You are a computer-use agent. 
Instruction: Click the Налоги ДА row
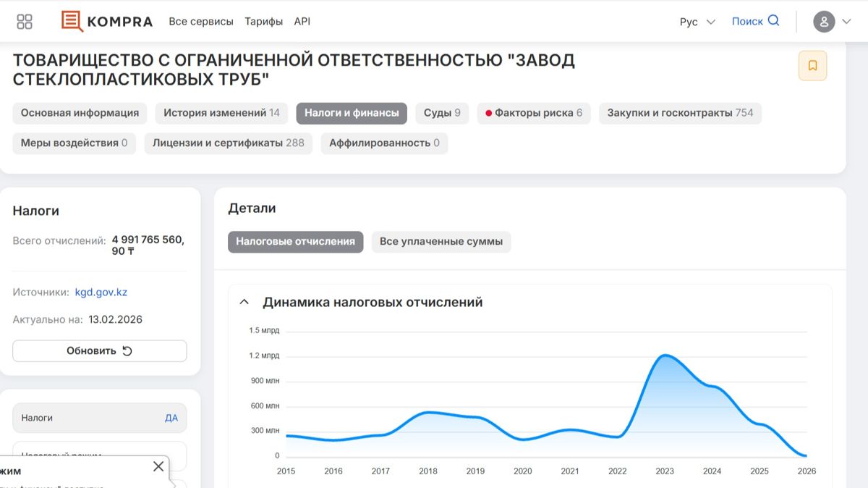pos(99,418)
